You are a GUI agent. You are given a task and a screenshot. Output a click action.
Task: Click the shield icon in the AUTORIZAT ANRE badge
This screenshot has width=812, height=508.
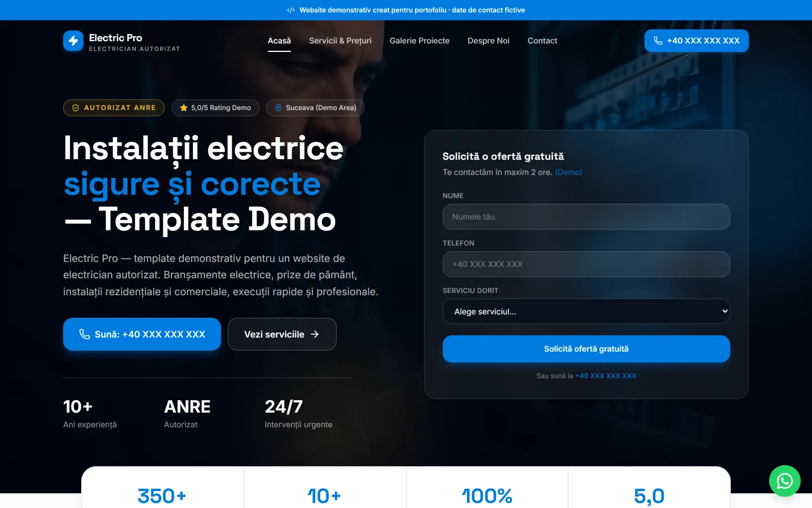(76, 108)
